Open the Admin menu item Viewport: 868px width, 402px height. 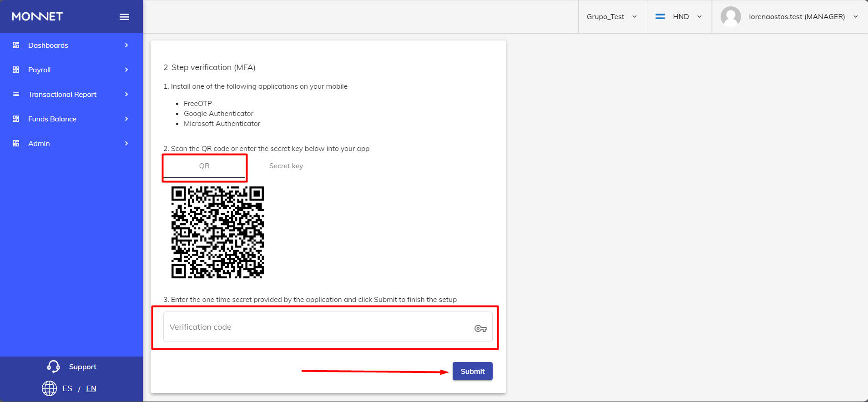click(x=71, y=143)
